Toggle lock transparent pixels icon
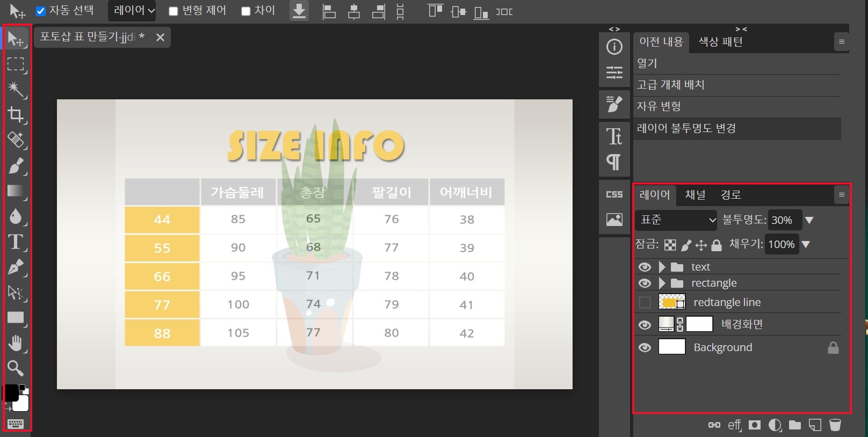Screen dimensions: 868x437 [670, 245]
